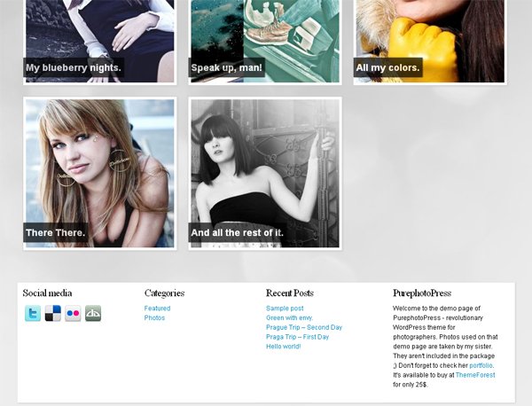
Task: Click the 'Speak up, man!' caption
Action: tap(227, 67)
